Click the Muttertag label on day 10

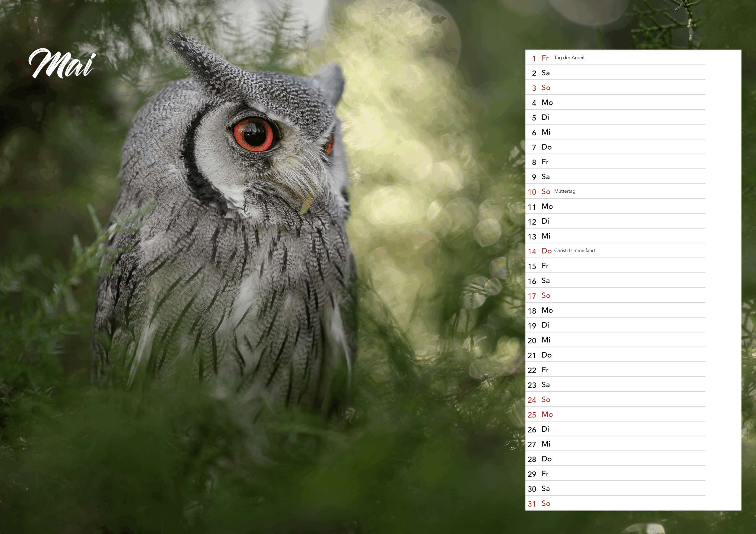pyautogui.click(x=565, y=191)
